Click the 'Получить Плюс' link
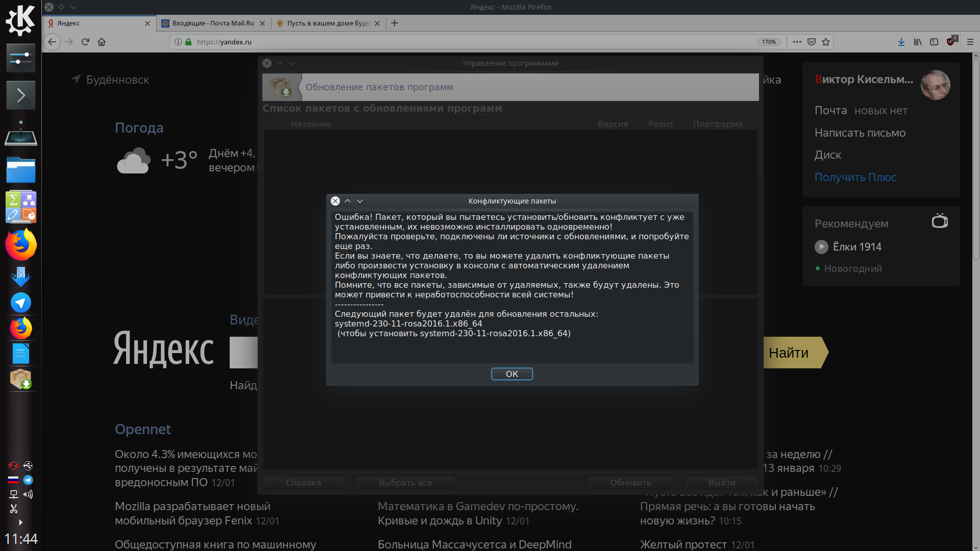 click(855, 177)
